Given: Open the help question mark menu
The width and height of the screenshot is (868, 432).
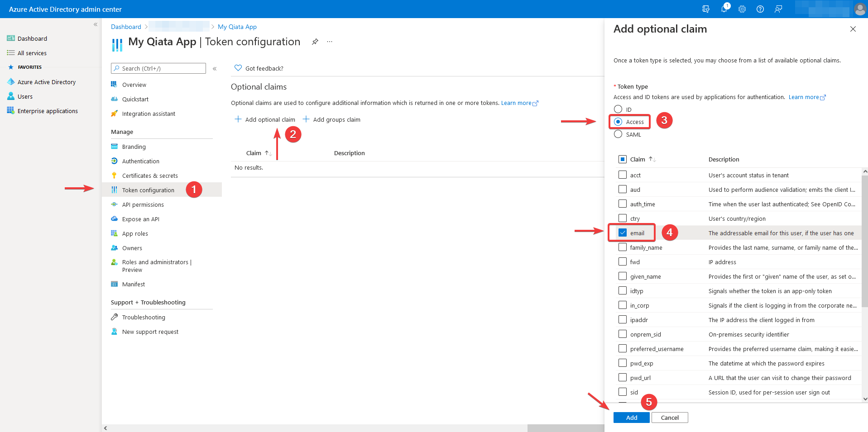Looking at the screenshot, I should click(760, 9).
